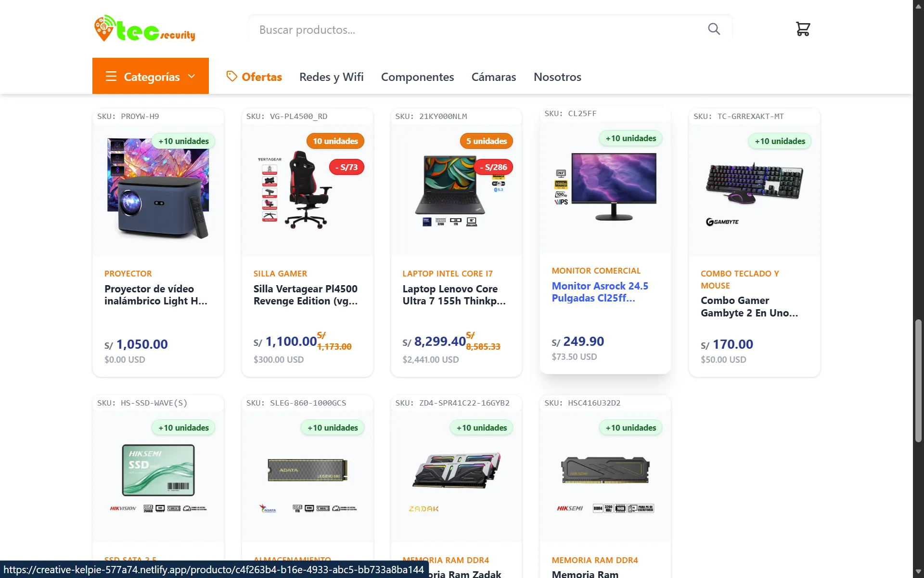Image resolution: width=924 pixels, height=578 pixels.
Task: Expand the Categorías dropdown chevron
Action: pyautogui.click(x=192, y=77)
